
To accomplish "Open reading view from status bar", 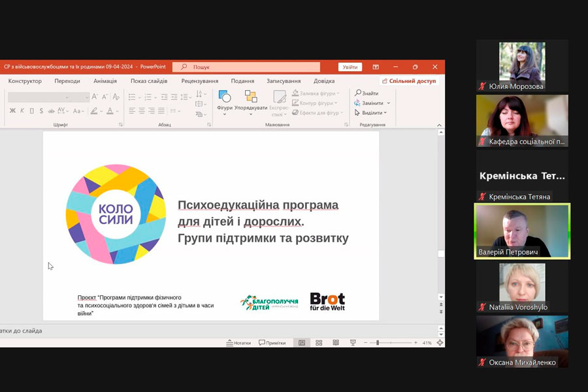I will (x=336, y=342).
